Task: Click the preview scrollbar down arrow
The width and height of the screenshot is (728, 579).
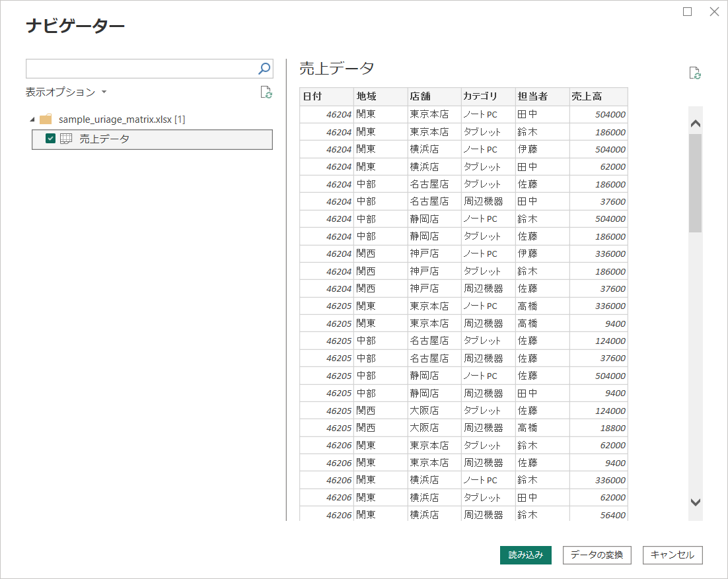Action: click(x=696, y=502)
